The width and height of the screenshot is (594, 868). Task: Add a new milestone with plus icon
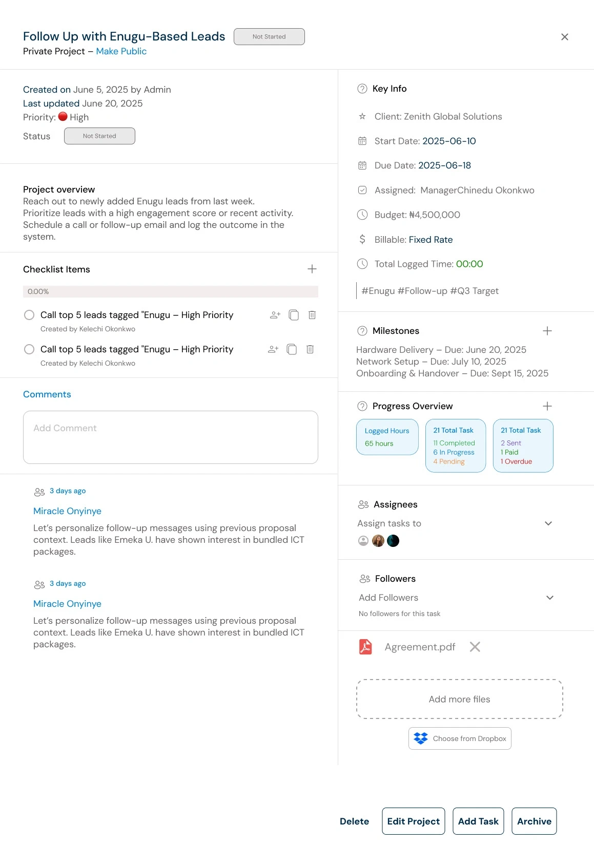point(547,331)
